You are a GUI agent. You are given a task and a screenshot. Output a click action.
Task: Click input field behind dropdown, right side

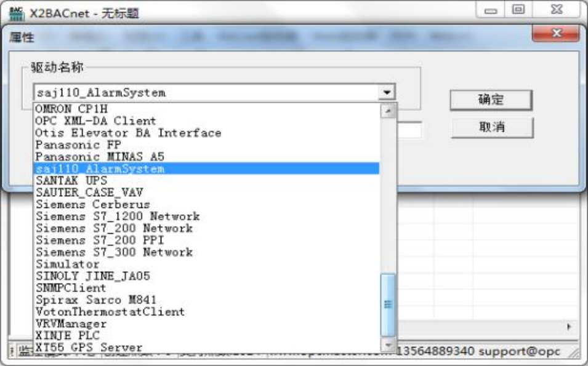(x=409, y=130)
